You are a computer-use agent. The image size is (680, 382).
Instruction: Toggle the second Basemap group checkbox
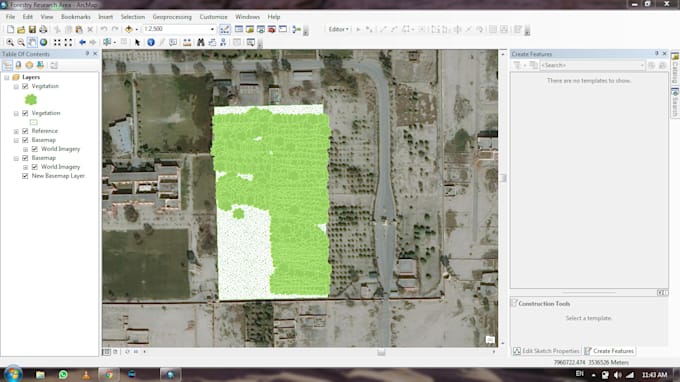coord(25,158)
